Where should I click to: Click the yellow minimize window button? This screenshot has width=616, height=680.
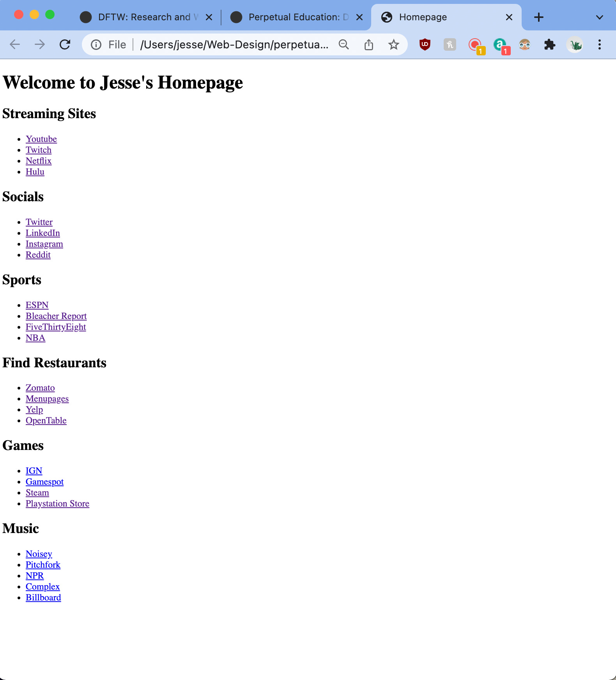(34, 14)
